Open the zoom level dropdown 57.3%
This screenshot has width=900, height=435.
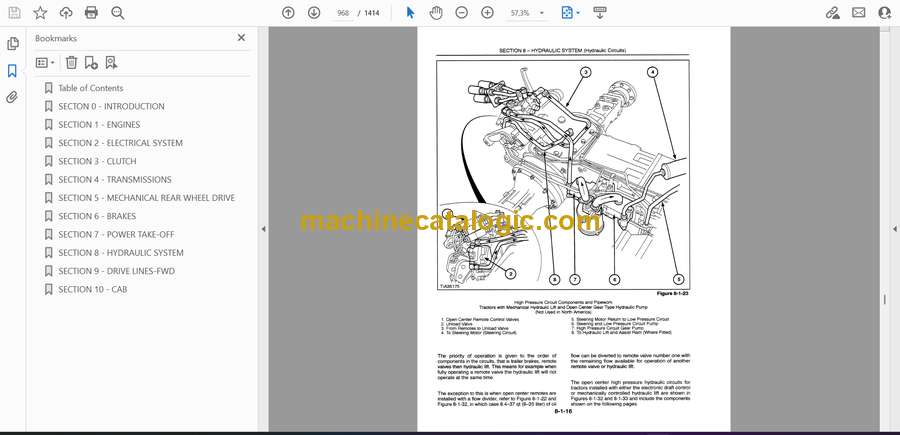[x=527, y=13]
